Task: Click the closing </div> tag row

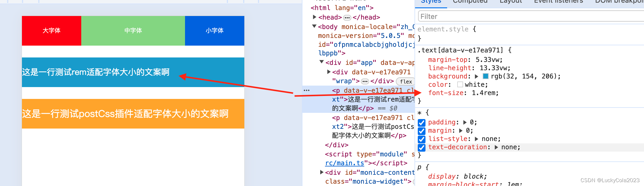Action: [337, 145]
